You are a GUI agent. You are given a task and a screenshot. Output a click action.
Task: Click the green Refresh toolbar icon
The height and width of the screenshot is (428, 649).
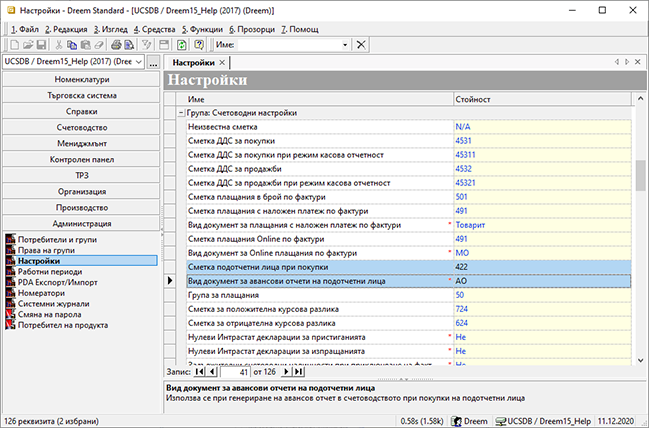point(182,45)
